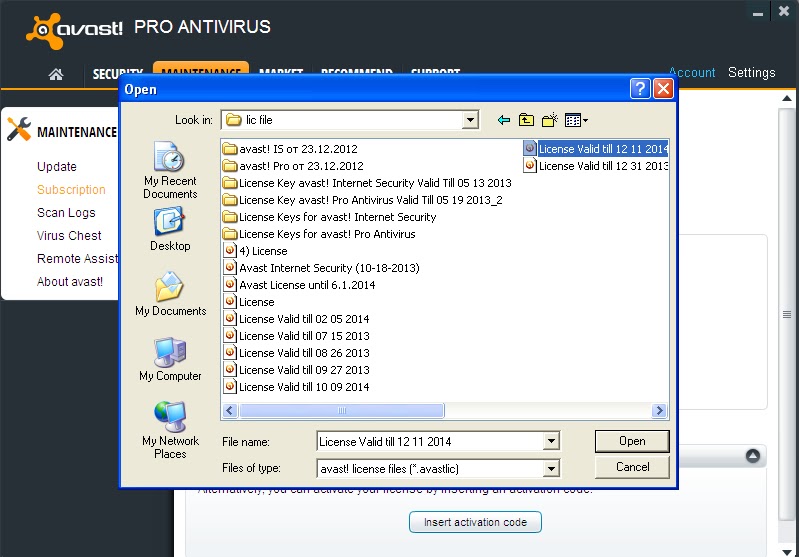Select 'License Valid till 09 27 2013' file
799x557 pixels.
pos(297,370)
